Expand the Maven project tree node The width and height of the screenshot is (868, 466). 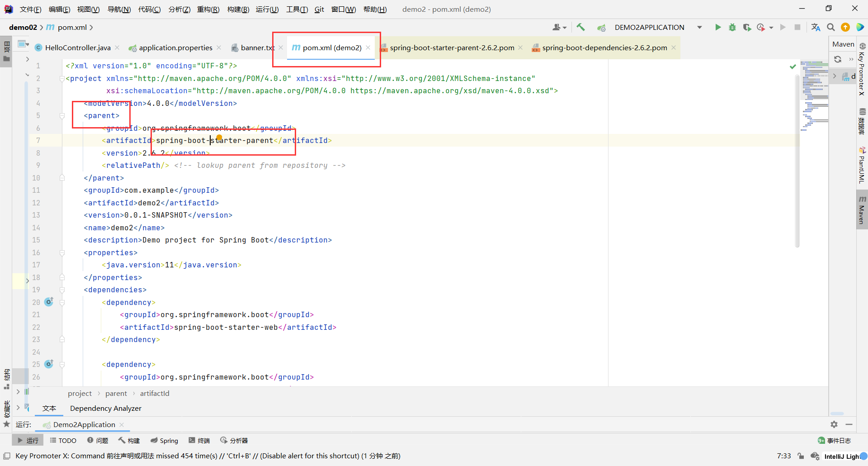click(x=835, y=76)
